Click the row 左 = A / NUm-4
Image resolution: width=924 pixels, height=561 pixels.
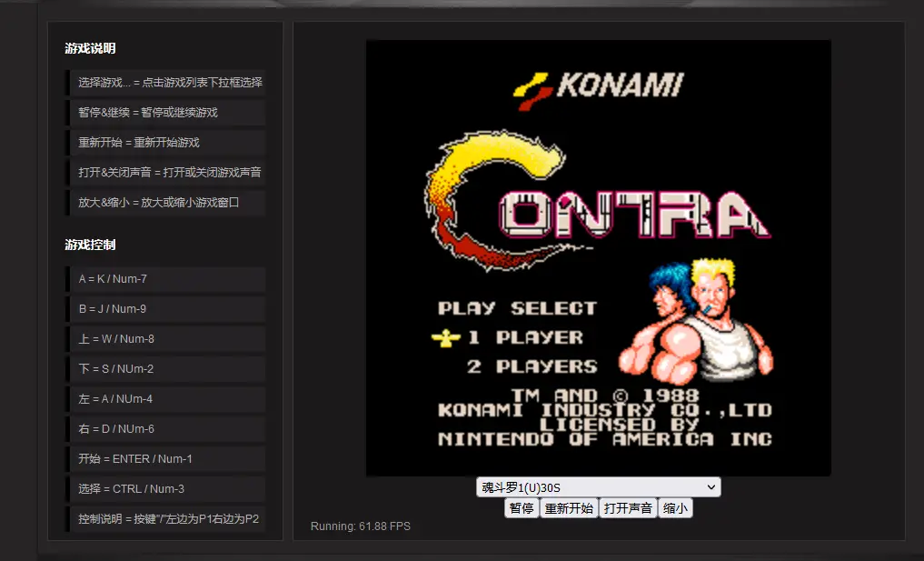point(165,399)
